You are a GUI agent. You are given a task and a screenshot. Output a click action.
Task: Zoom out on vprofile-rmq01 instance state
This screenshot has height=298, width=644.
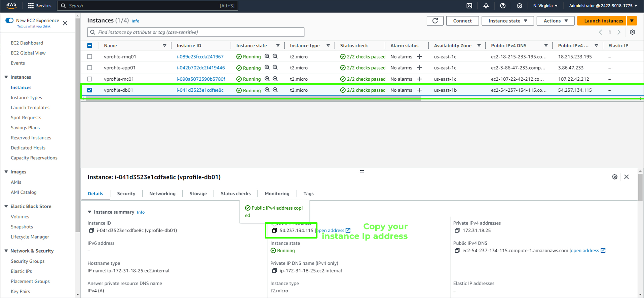275,56
